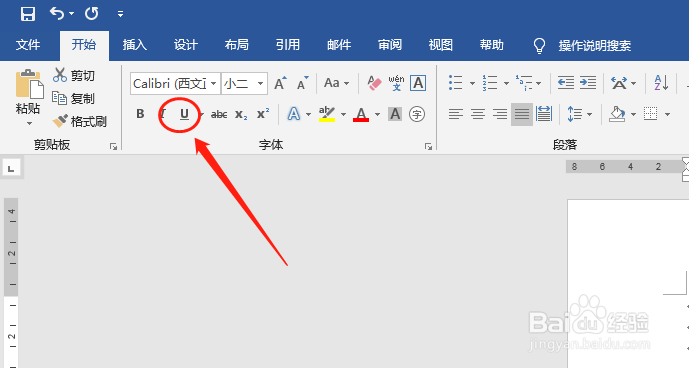Click the Asian layout icon

point(619,83)
